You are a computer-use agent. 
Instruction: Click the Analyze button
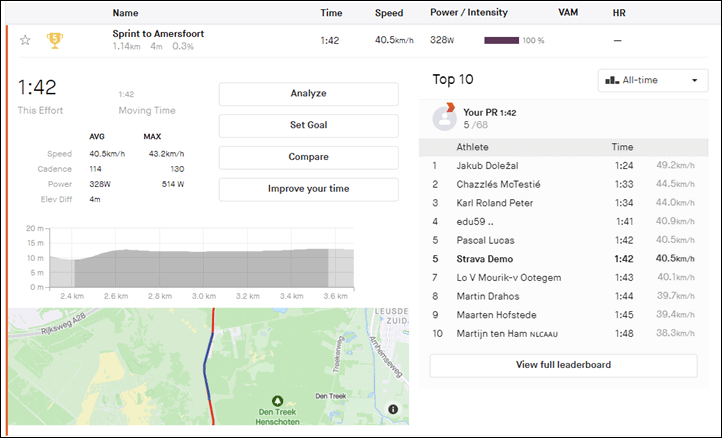click(x=309, y=93)
